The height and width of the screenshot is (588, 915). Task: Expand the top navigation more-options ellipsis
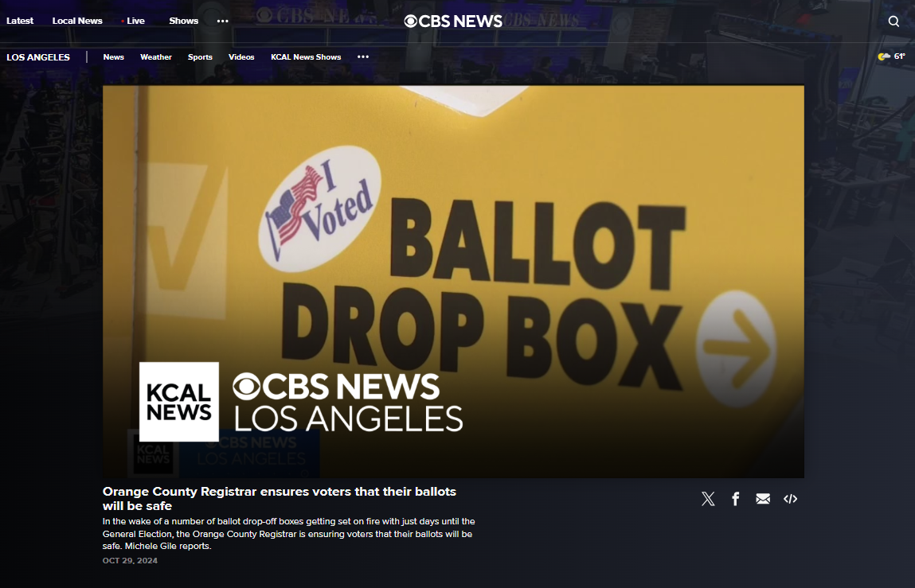tap(223, 21)
